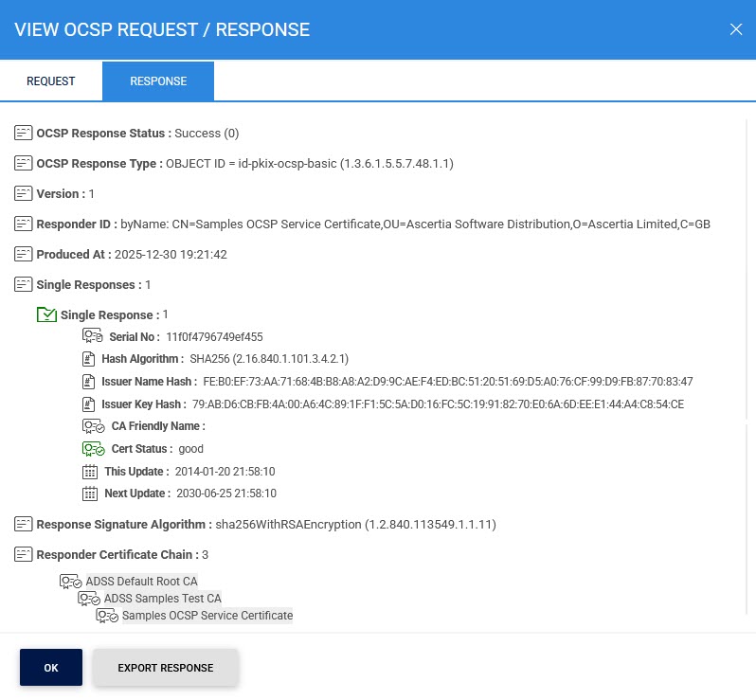The image size is (756, 700).
Task: Open ADSS Samples Test CA certificate
Action: pos(162,599)
